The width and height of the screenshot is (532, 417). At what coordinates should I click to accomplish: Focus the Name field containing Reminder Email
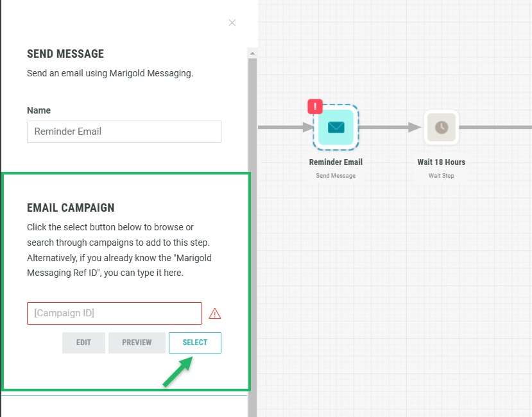(x=124, y=132)
